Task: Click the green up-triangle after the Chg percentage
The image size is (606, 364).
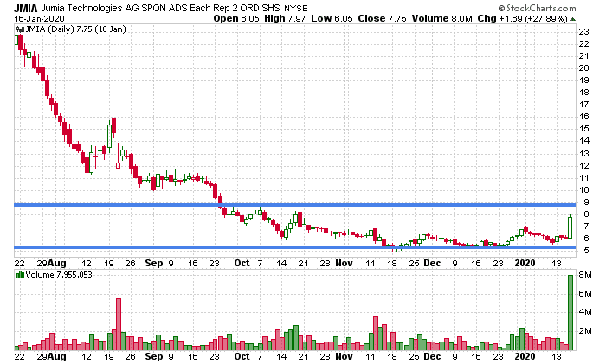Action: coord(572,19)
